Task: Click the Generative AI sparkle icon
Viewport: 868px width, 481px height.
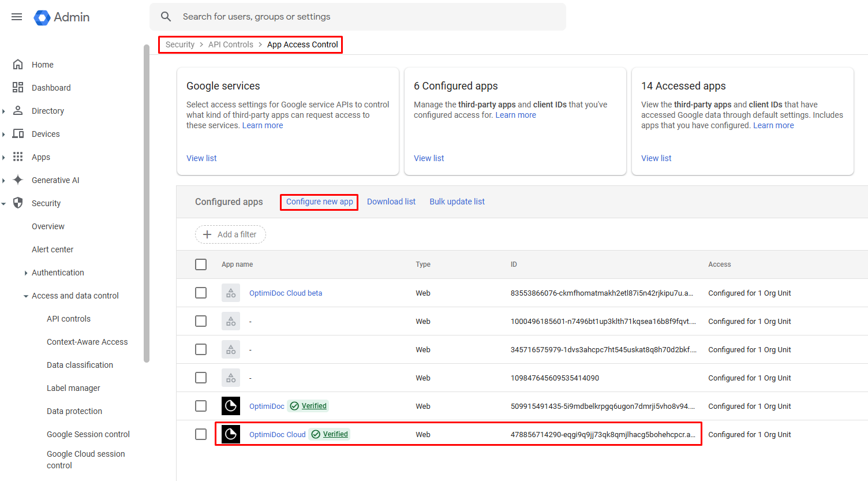Action: click(x=18, y=180)
